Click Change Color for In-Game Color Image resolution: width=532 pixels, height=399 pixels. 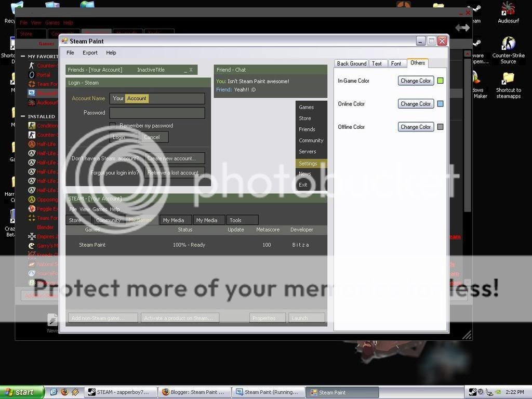pyautogui.click(x=416, y=81)
